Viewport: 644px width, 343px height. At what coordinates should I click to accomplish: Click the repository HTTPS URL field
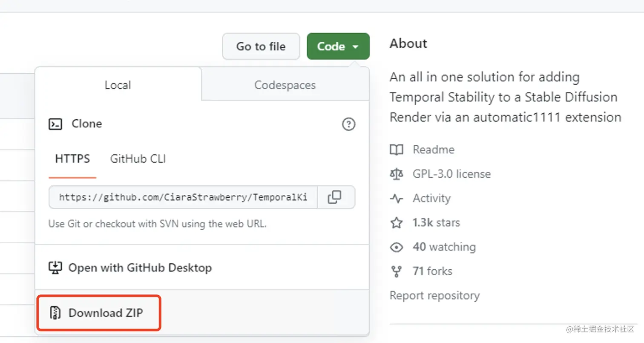[x=183, y=197]
